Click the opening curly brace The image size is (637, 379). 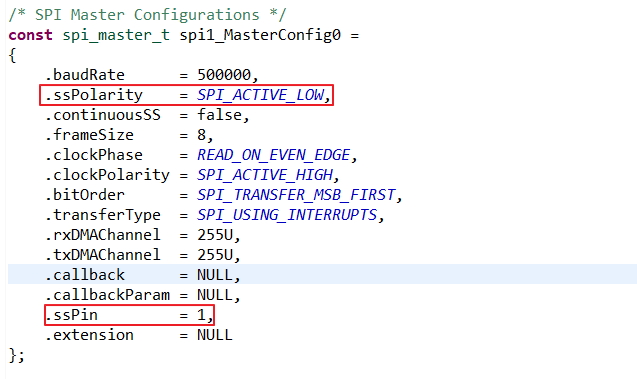pyautogui.click(x=12, y=55)
